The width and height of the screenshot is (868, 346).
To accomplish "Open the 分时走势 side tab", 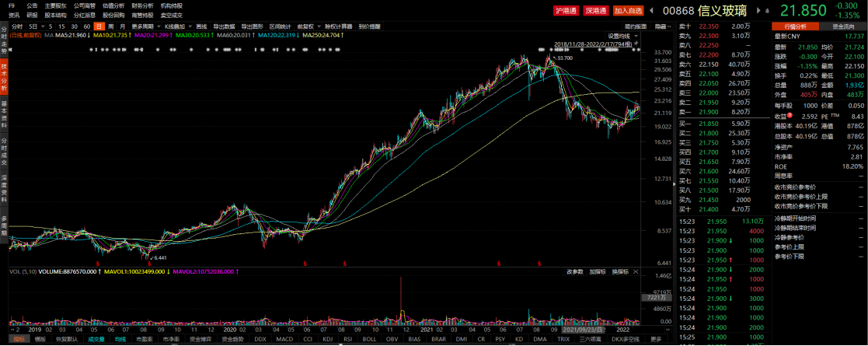I will (5, 40).
